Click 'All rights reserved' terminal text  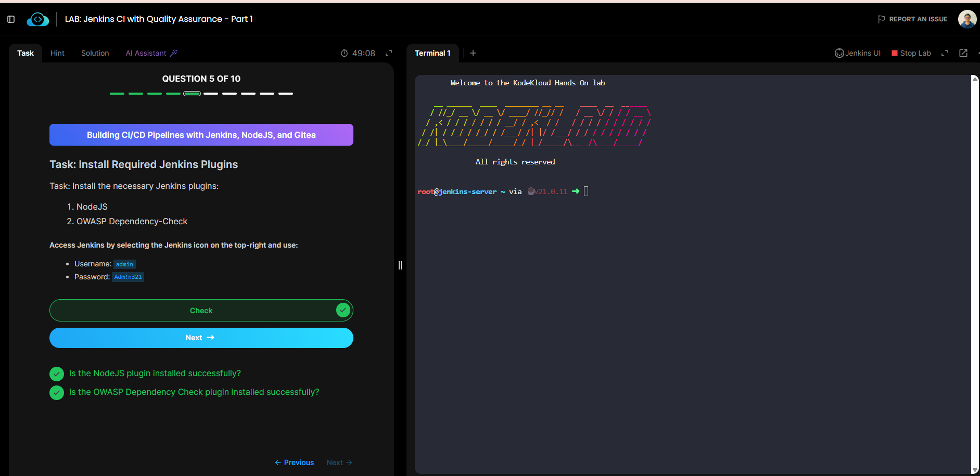point(515,162)
